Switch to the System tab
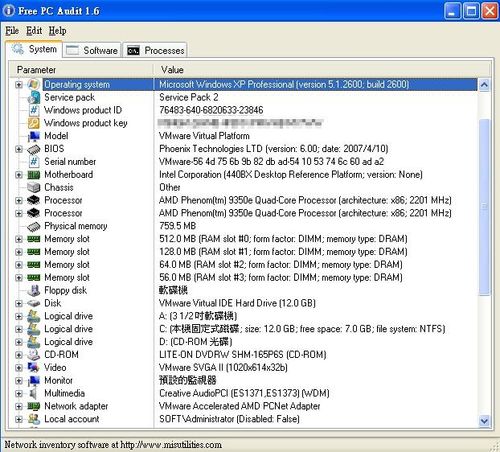 [x=34, y=49]
